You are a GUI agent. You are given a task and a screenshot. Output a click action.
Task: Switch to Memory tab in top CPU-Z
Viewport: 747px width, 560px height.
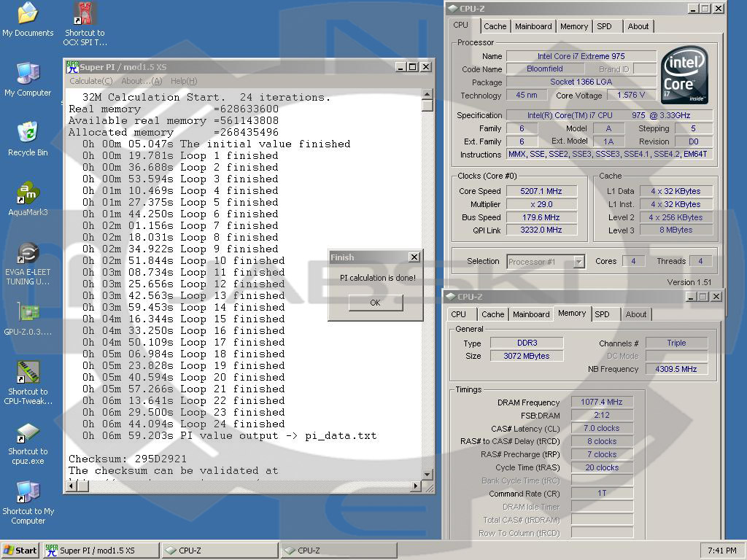tap(573, 26)
